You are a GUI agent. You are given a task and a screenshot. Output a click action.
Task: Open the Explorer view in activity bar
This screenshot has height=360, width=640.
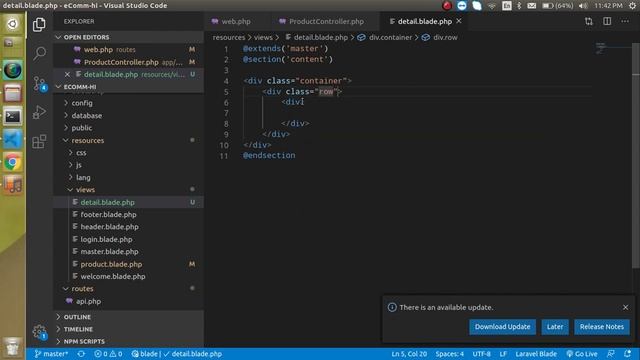click(39, 24)
